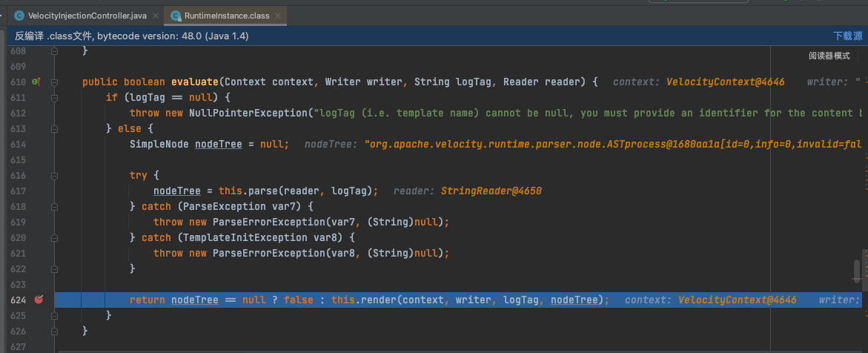The image size is (868, 353).
Task: Collapse the TemplateInitException catch fold on line 620
Action: 54,238
